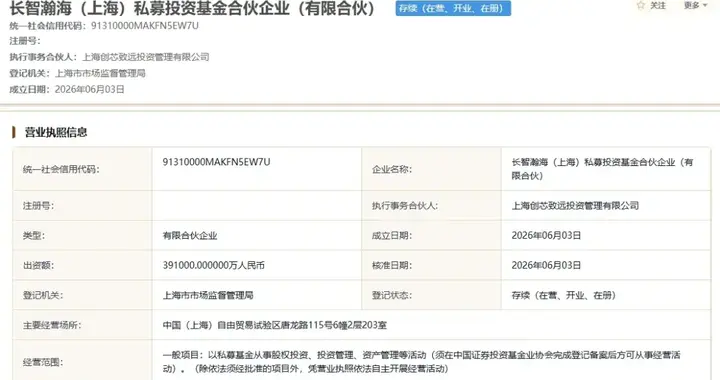The height and width of the screenshot is (380, 720).
Task: Click the 关注 follow label
Action: 658,6
